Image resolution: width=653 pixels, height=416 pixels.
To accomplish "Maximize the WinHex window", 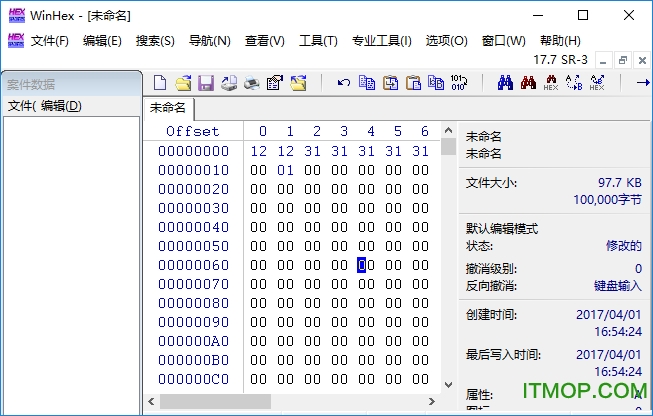I will [583, 15].
